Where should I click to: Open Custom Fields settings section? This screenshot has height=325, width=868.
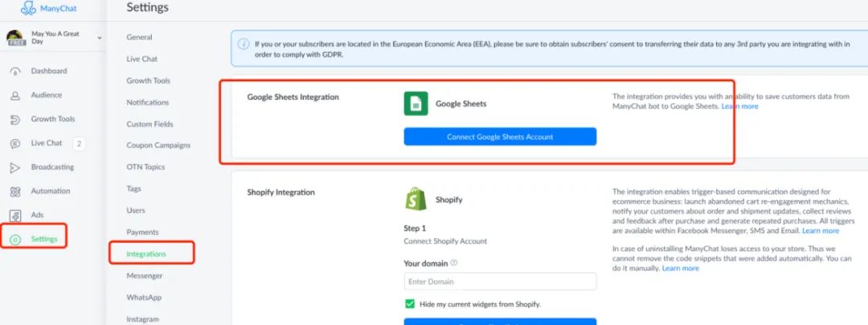[x=149, y=124]
